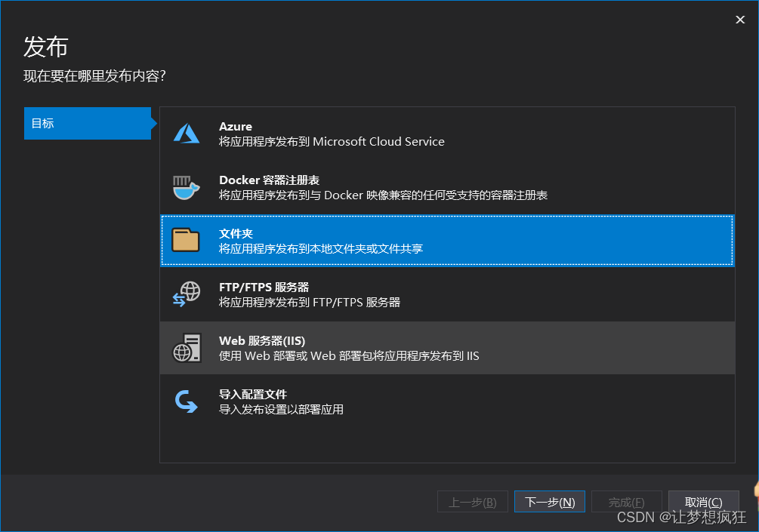
Task: Choose Azure title as publish target
Action: (x=235, y=126)
